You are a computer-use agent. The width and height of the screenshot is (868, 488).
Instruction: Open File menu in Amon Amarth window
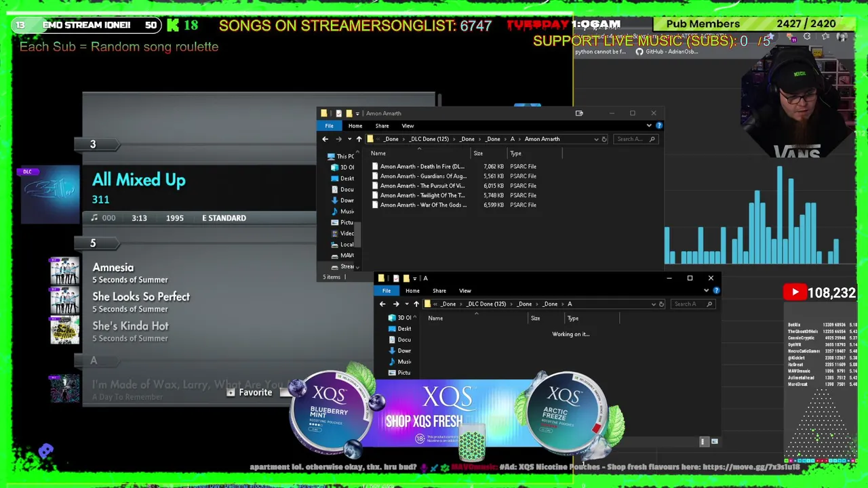(329, 125)
